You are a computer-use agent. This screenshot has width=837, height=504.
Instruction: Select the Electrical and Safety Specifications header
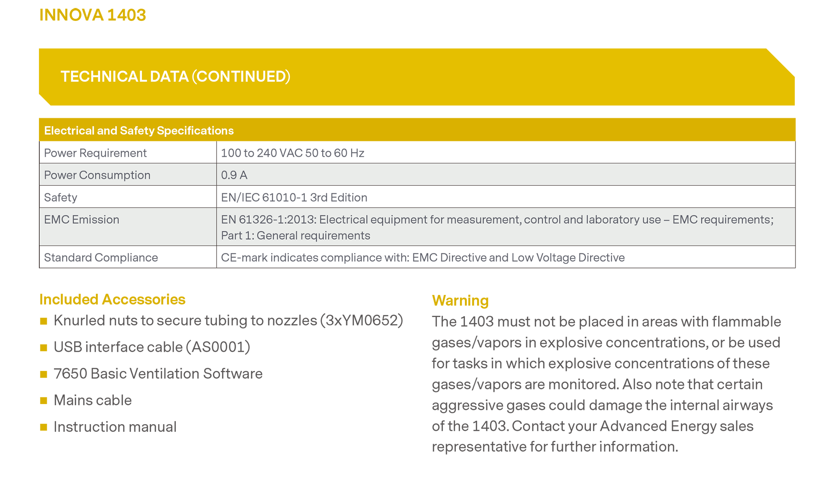[x=139, y=130]
